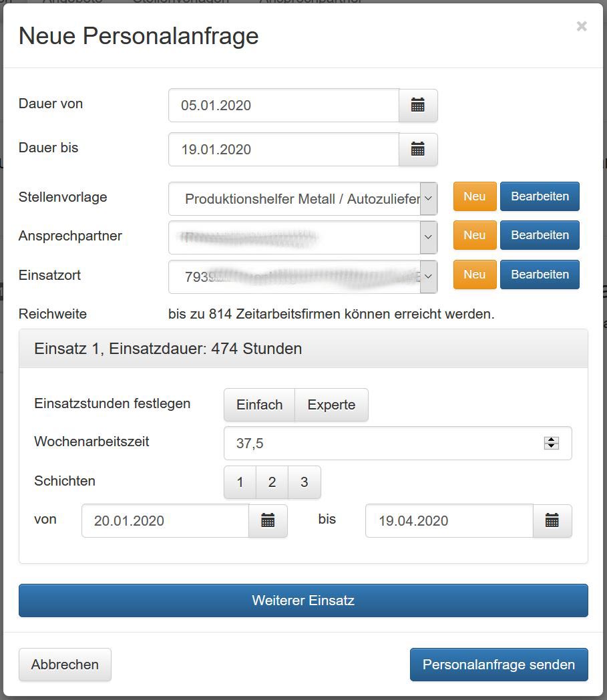Cancel with the Abbrechen button
The width and height of the screenshot is (607, 700).
click(x=65, y=665)
